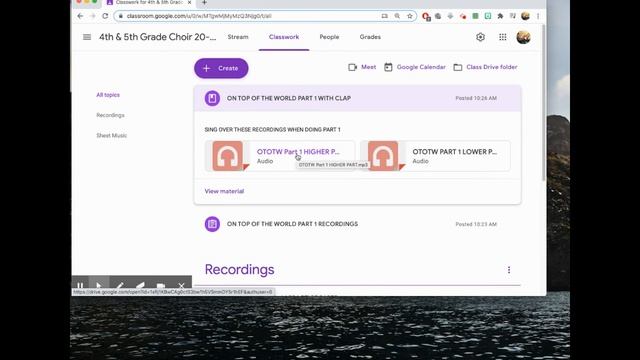The width and height of the screenshot is (640, 360).
Task: Go back in browser history
Action: pos(80,16)
